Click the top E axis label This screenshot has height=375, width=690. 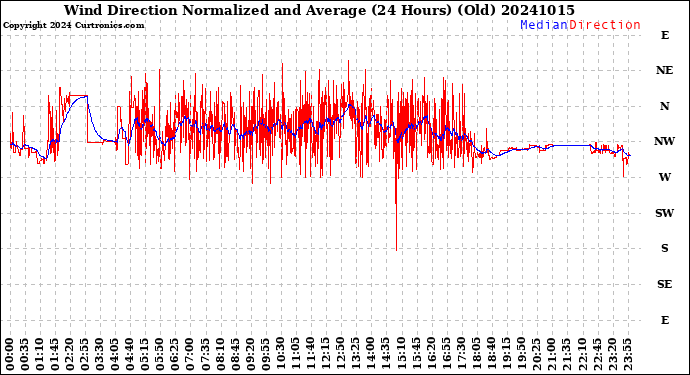(x=665, y=35)
